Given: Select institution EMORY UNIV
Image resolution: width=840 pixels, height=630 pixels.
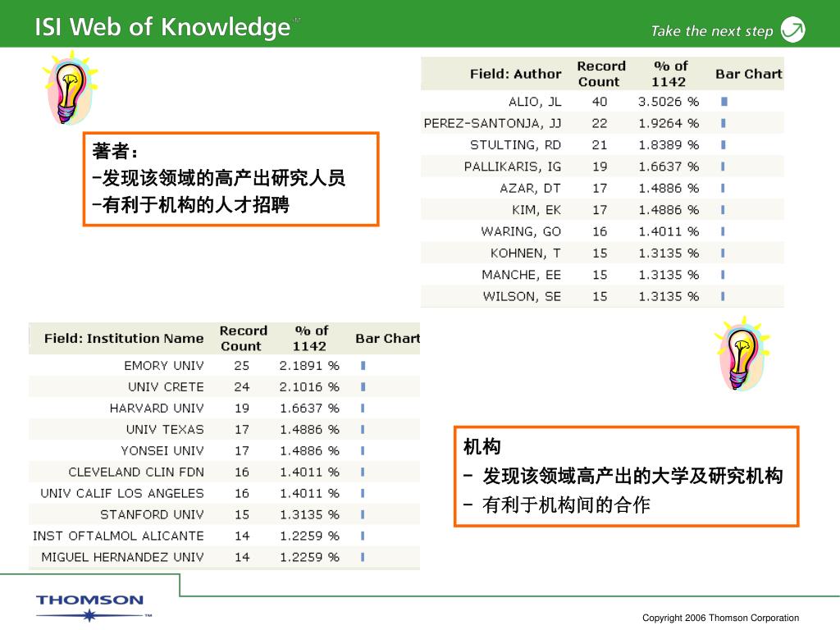Looking at the screenshot, I should coord(164,365).
